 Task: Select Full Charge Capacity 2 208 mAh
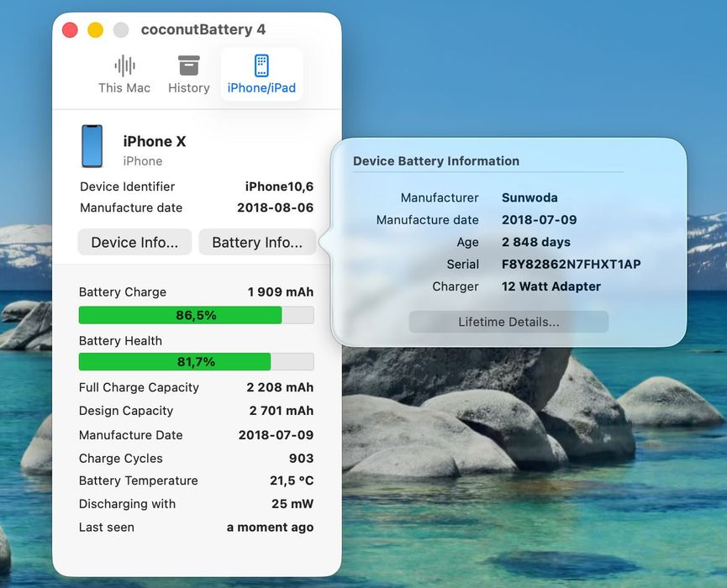tap(280, 387)
